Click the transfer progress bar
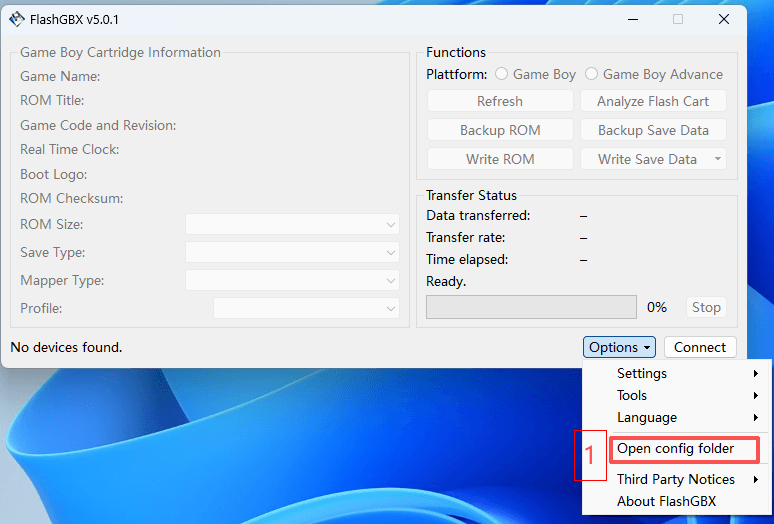This screenshot has width=774, height=524. tap(531, 307)
